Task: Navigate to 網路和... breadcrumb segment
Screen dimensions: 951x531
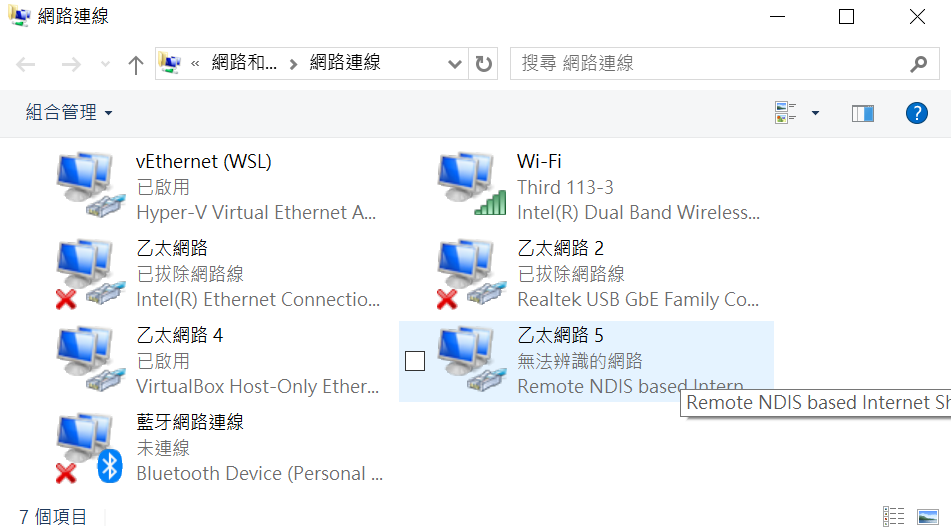Action: click(x=244, y=62)
